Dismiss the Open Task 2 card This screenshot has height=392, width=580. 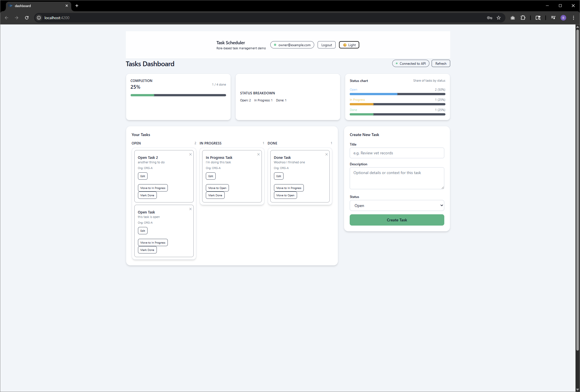pos(190,154)
